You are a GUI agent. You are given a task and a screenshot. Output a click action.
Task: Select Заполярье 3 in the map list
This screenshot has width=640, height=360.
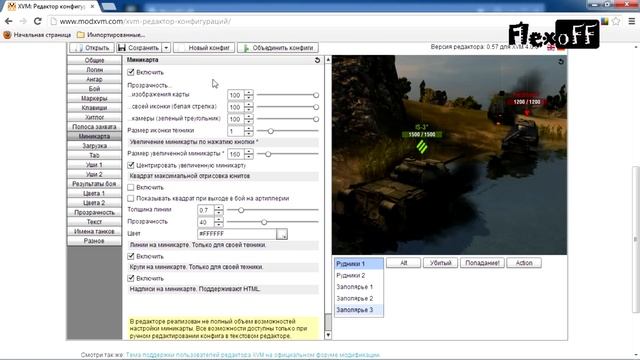pyautogui.click(x=359, y=310)
